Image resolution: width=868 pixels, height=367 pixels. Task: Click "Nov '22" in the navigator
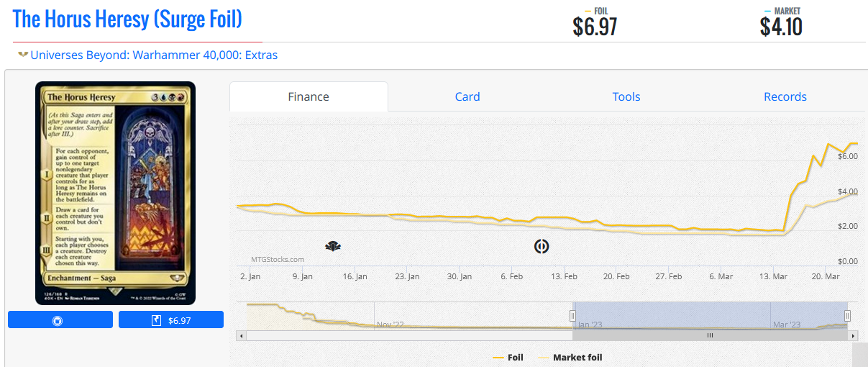coord(391,325)
